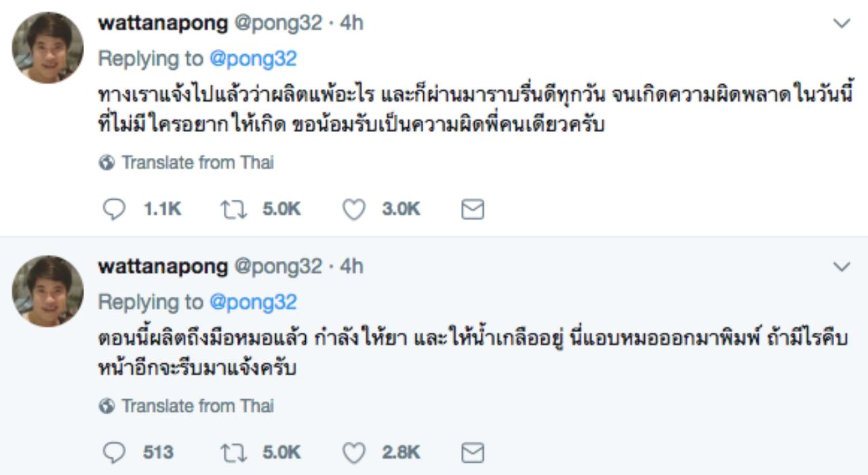Click the 4h timestamp on the first tweet

(x=352, y=23)
